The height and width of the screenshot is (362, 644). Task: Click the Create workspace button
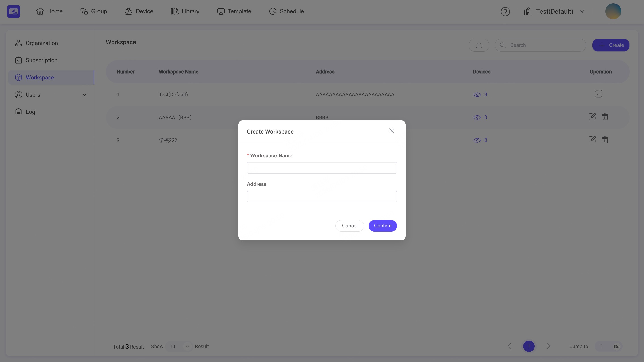click(610, 45)
